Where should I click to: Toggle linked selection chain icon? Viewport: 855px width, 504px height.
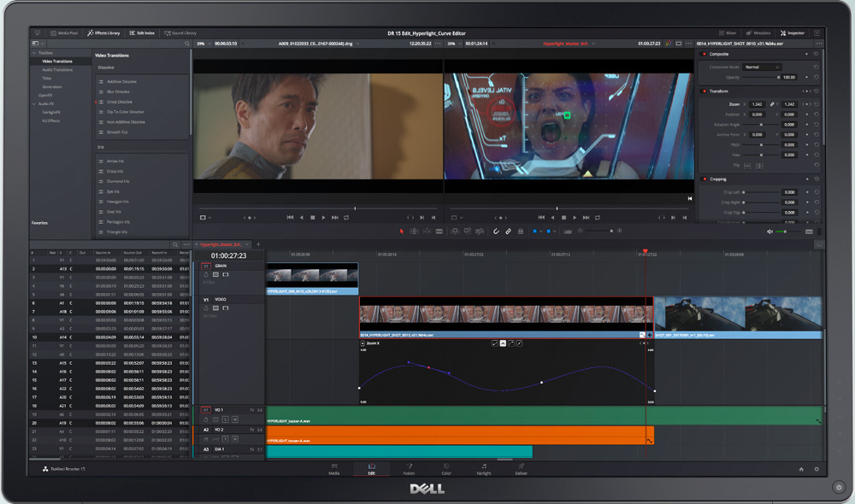[508, 231]
